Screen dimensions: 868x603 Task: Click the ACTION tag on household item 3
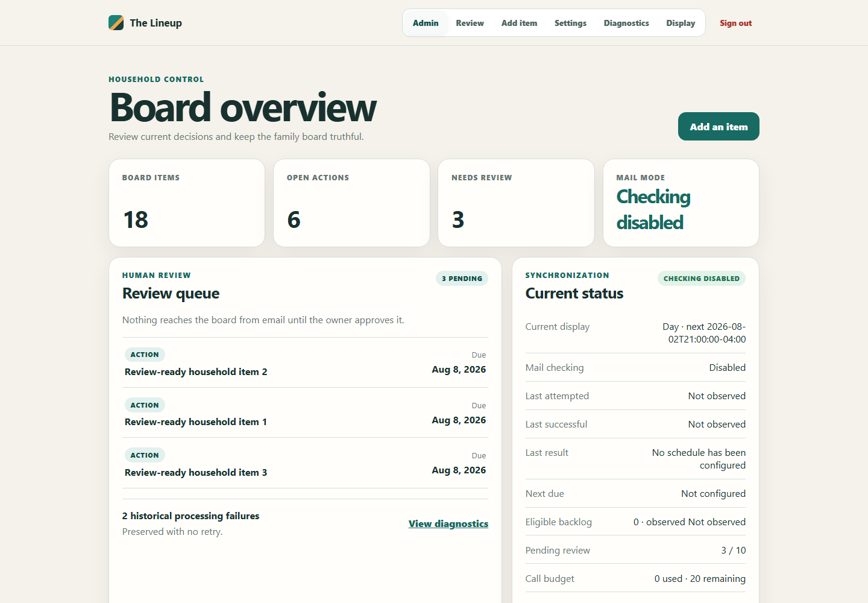click(145, 455)
